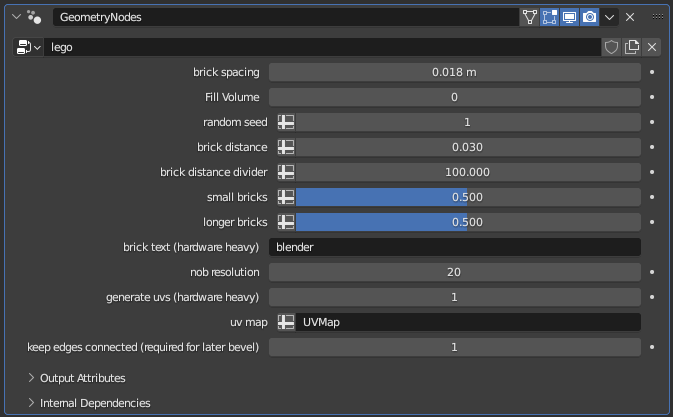
Task: Click attribute toggle icon for random seed
Action: click(286, 122)
